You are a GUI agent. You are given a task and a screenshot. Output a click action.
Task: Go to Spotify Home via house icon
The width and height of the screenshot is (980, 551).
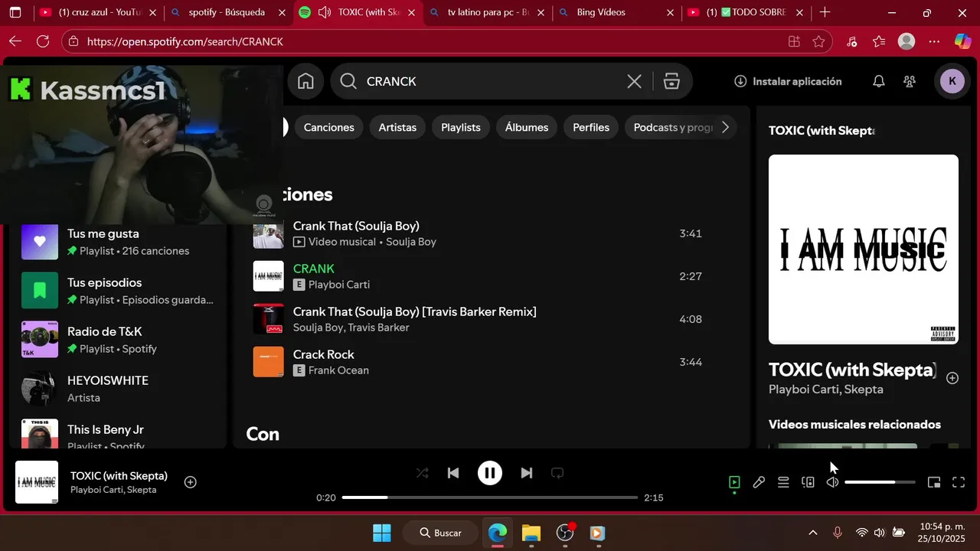tap(305, 81)
